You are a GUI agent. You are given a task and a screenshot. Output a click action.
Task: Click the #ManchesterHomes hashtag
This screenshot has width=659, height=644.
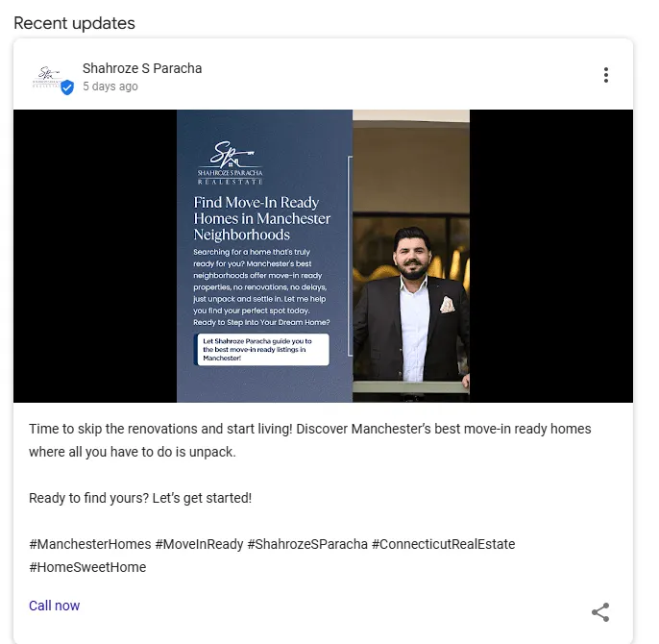90,544
